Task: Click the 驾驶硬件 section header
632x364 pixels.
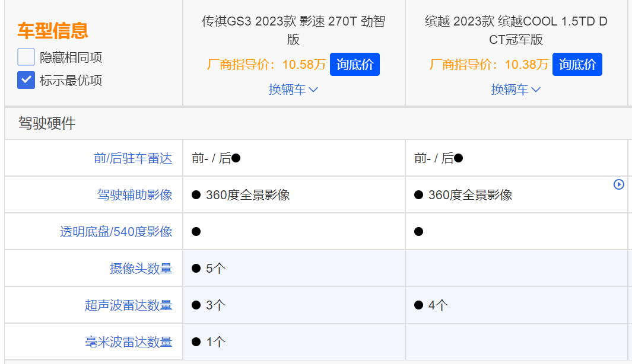Action: point(47,123)
